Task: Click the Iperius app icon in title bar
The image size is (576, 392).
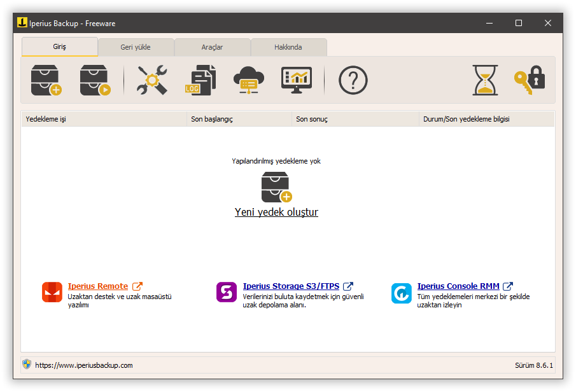Action: (x=22, y=22)
